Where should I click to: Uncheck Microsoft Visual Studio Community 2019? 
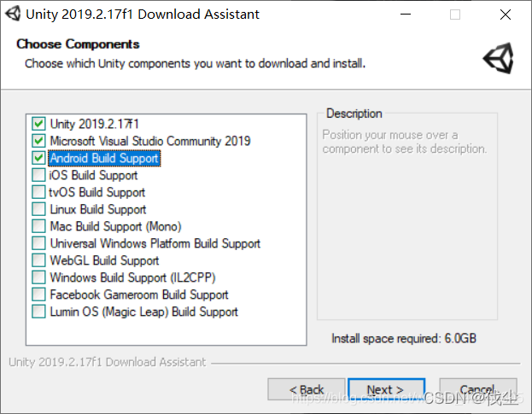click(38, 141)
